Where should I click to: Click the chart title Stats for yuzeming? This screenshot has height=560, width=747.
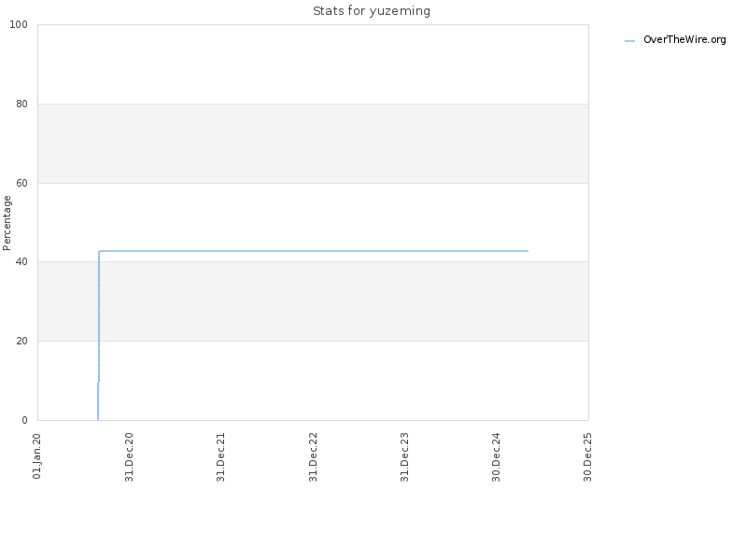pyautogui.click(x=372, y=10)
